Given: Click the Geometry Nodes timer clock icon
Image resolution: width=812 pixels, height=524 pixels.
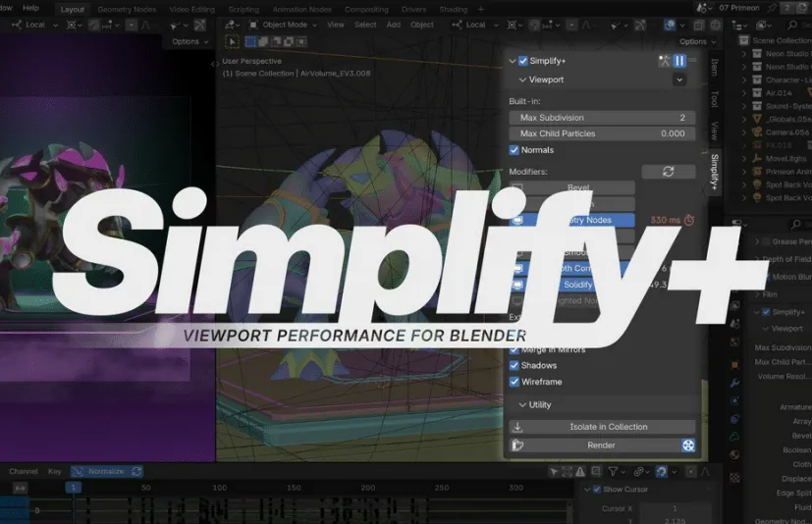Looking at the screenshot, I should [x=688, y=220].
